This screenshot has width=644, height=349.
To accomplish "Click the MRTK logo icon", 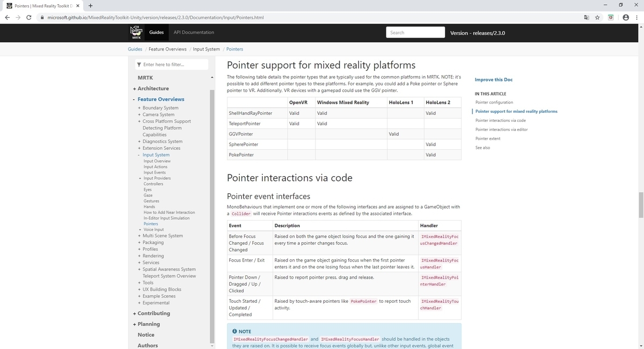I will click(x=136, y=32).
